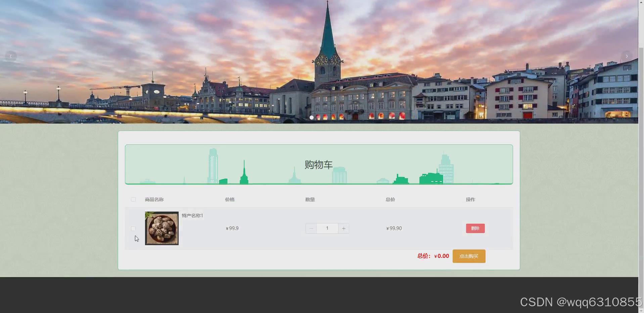Click the 数量 column header
Image resolution: width=644 pixels, height=313 pixels.
tap(310, 199)
